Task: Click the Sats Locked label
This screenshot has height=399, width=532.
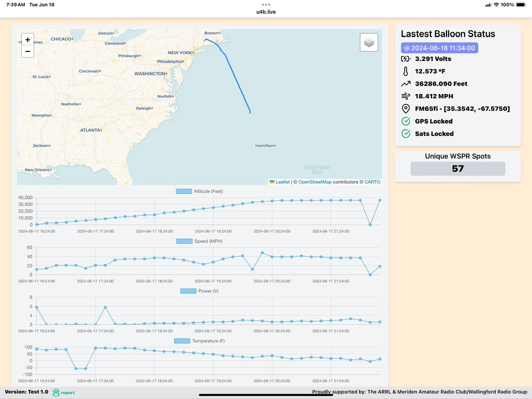Action: [x=434, y=134]
